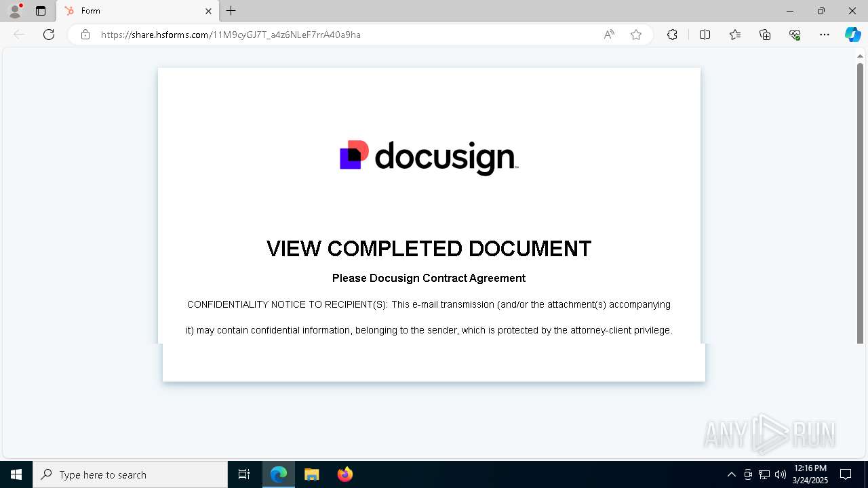
Task: Restore down the Edge window
Action: 821,11
